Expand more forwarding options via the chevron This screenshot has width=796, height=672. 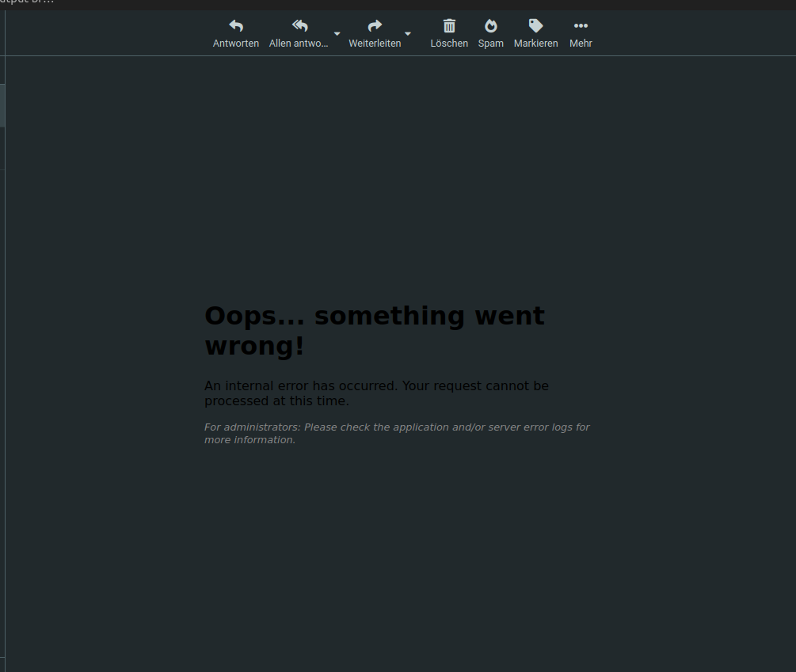click(x=408, y=34)
